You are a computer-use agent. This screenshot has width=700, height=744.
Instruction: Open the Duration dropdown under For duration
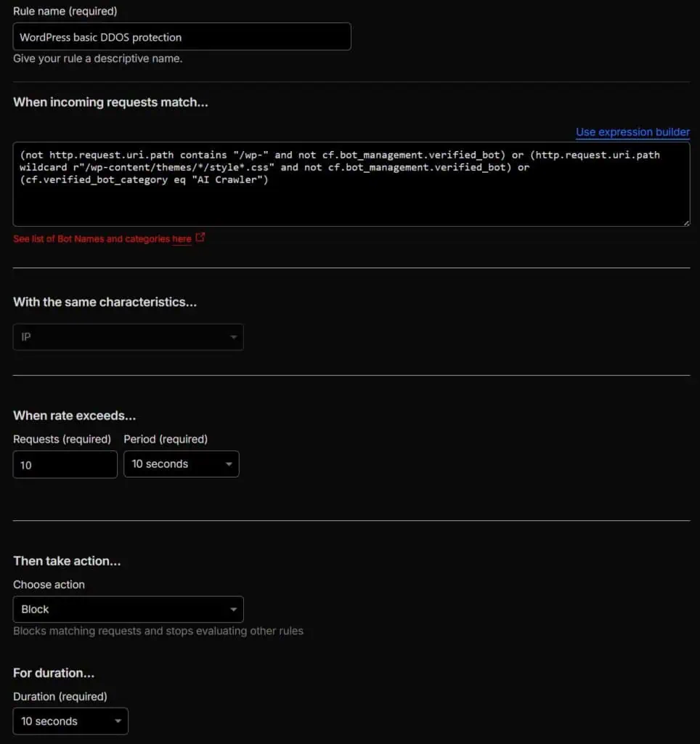click(70, 721)
